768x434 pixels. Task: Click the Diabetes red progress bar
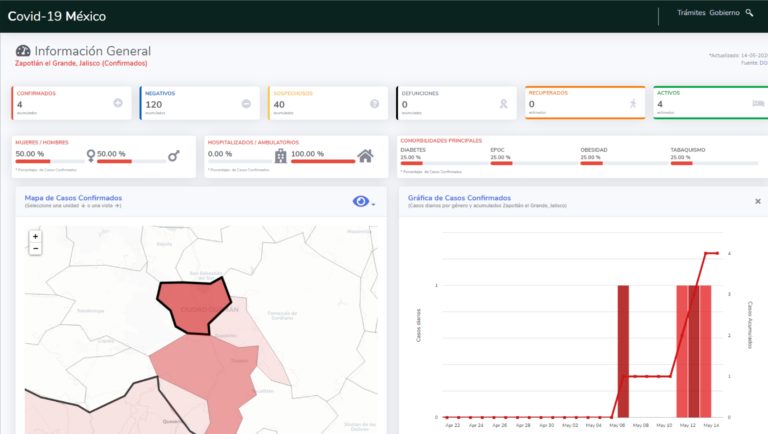point(411,163)
